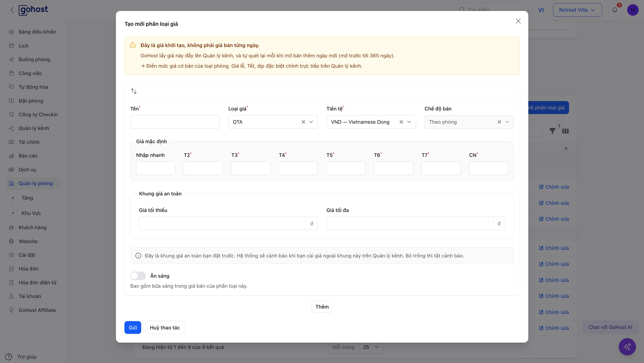Viewport: 644px width, 363px height.
Task: Open GoHost Affiliate in the sidebar
Action: 33,310
